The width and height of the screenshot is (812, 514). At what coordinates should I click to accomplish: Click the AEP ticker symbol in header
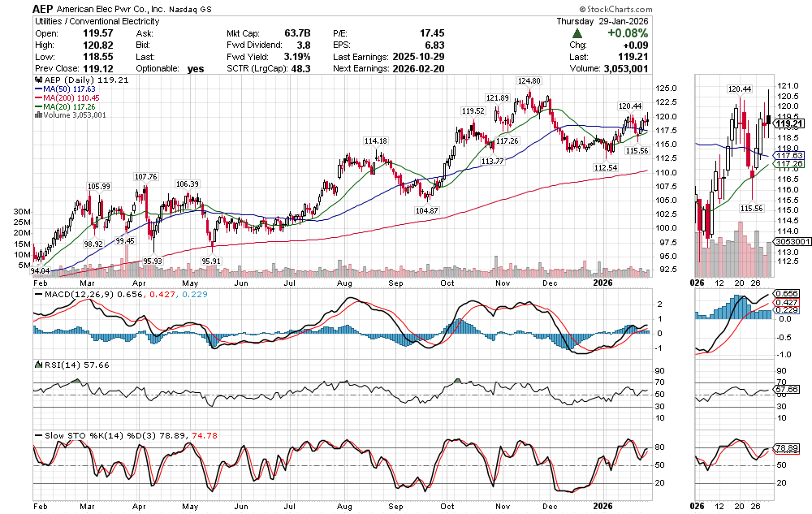pos(47,8)
